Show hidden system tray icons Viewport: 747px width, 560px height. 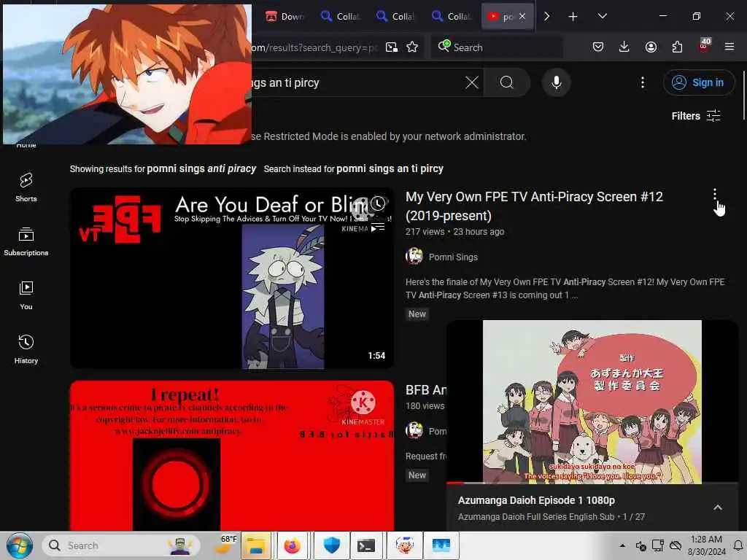(x=622, y=545)
